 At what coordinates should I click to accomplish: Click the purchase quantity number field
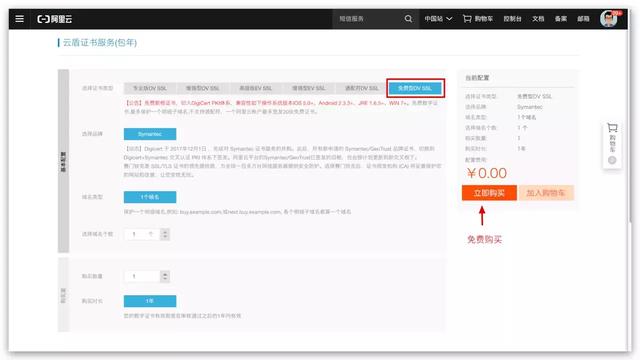(x=142, y=276)
